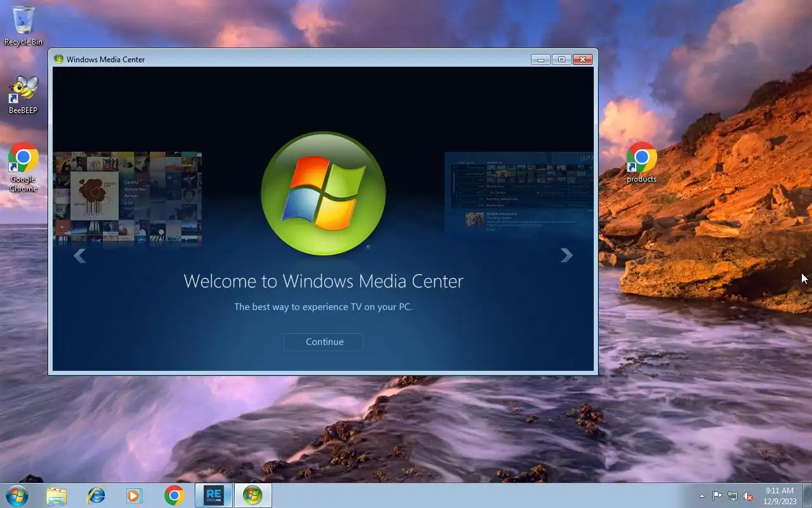The width and height of the screenshot is (812, 508).
Task: Click the Continue button in Media Center
Action: (x=324, y=342)
